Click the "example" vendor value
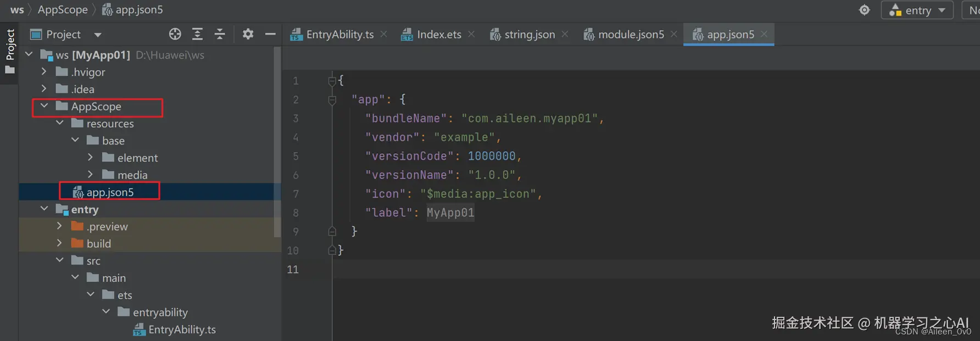Image resolution: width=980 pixels, height=341 pixels. point(464,137)
